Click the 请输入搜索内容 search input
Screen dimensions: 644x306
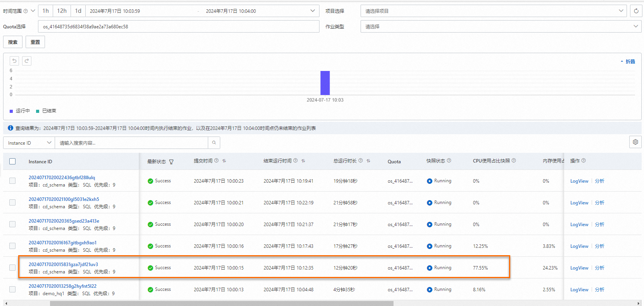point(131,143)
